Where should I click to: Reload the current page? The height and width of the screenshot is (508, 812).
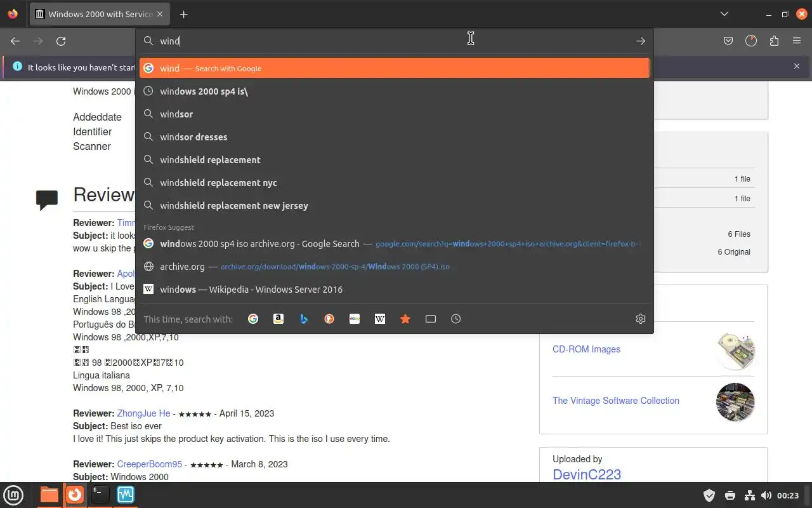(61, 41)
